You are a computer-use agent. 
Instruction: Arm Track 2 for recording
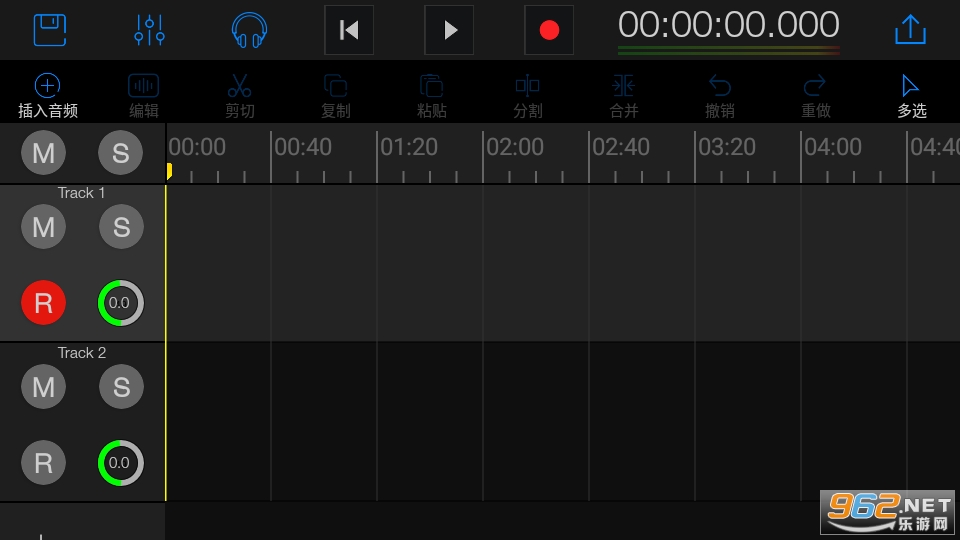[43, 463]
